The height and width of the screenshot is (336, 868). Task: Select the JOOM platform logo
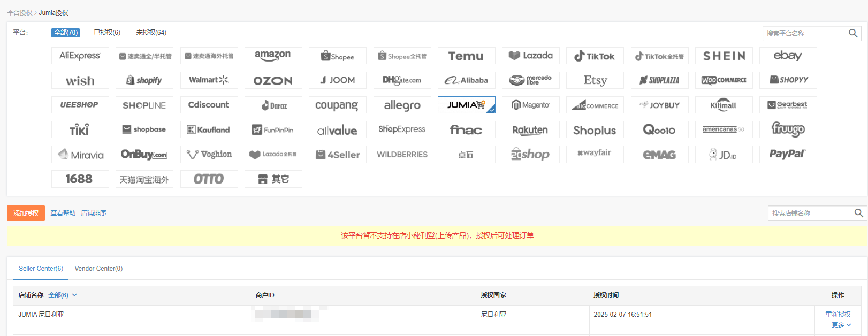tap(338, 80)
